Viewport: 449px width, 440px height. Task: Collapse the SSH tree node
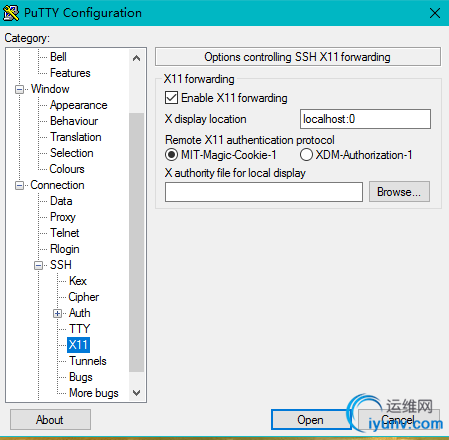39,265
